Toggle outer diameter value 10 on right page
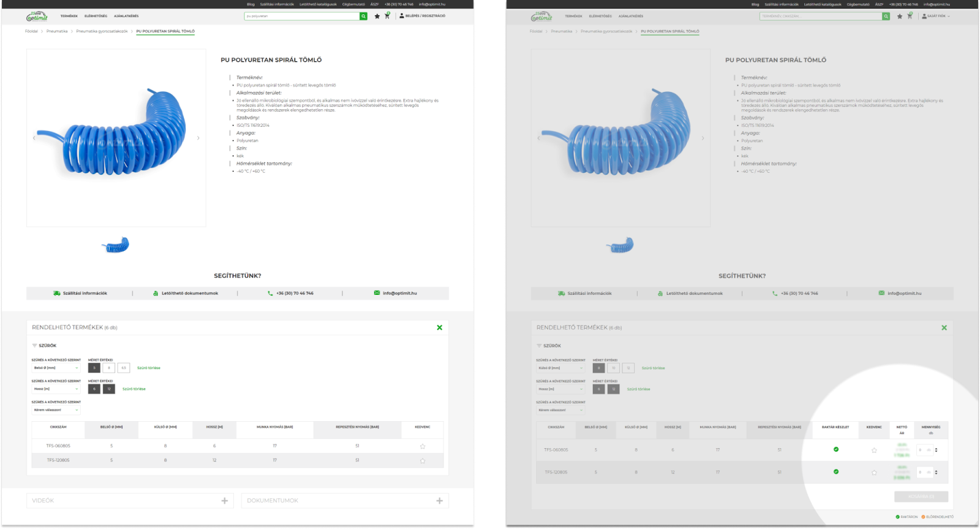 [x=614, y=368]
